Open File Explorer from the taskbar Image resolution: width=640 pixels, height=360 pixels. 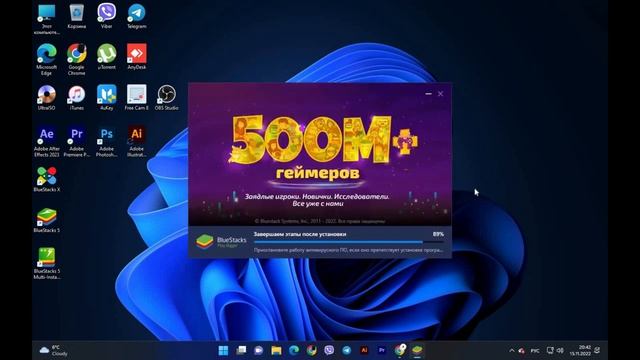coord(276,350)
